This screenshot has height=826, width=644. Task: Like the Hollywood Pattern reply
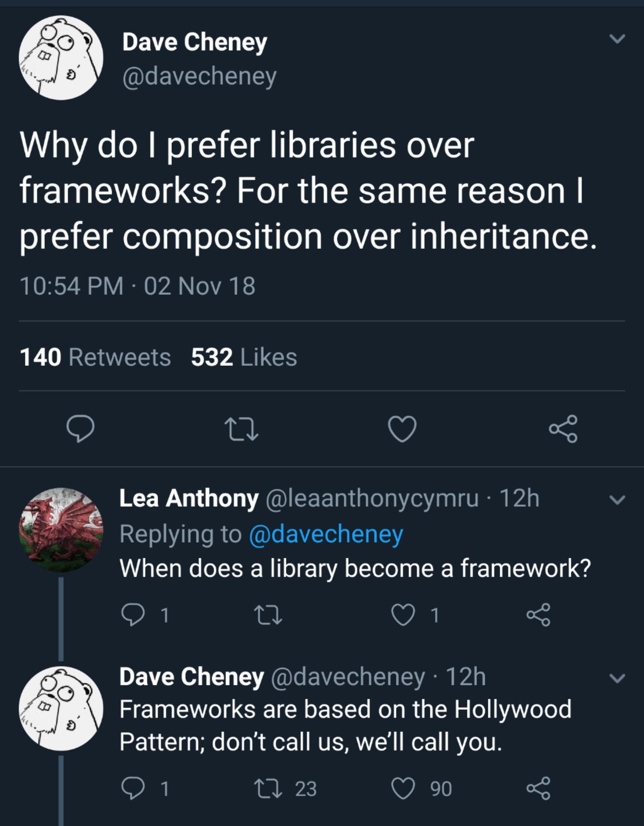click(x=403, y=788)
